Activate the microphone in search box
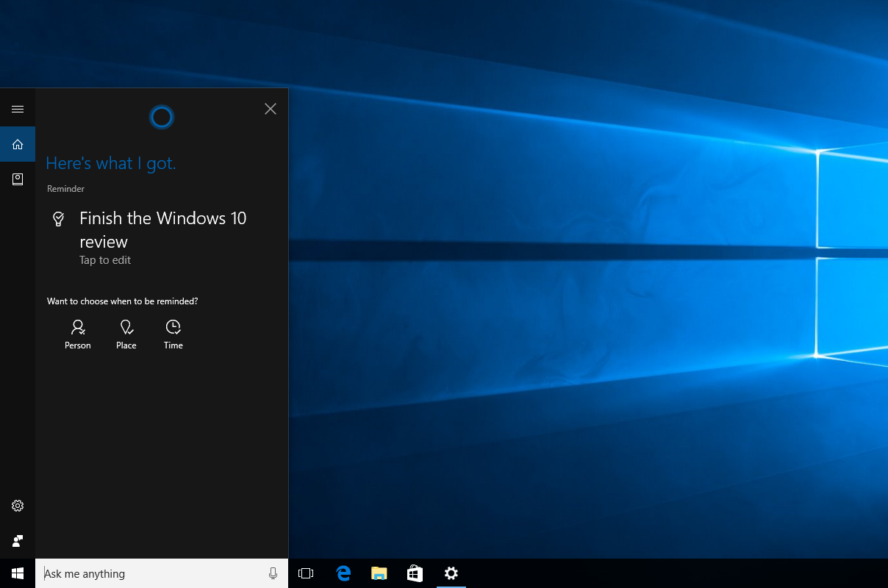This screenshot has height=588, width=888. pos(273,573)
